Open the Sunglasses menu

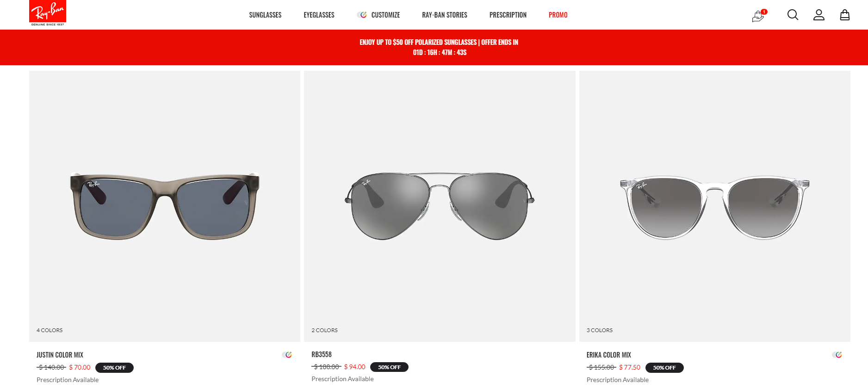[x=265, y=15]
